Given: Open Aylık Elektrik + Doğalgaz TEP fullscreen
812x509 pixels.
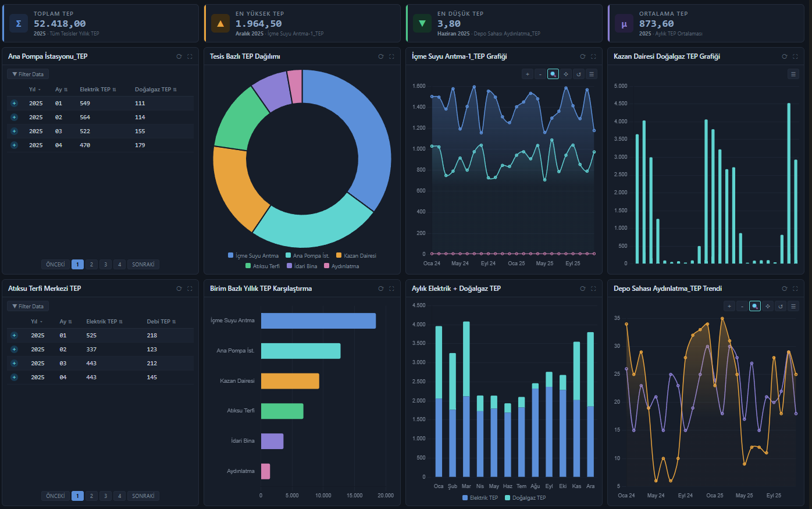Looking at the screenshot, I should [x=593, y=289].
